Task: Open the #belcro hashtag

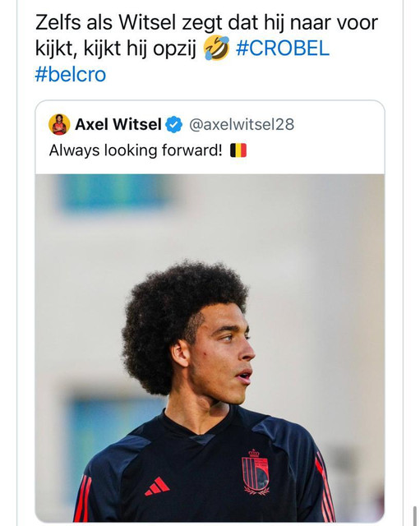Action: point(71,74)
